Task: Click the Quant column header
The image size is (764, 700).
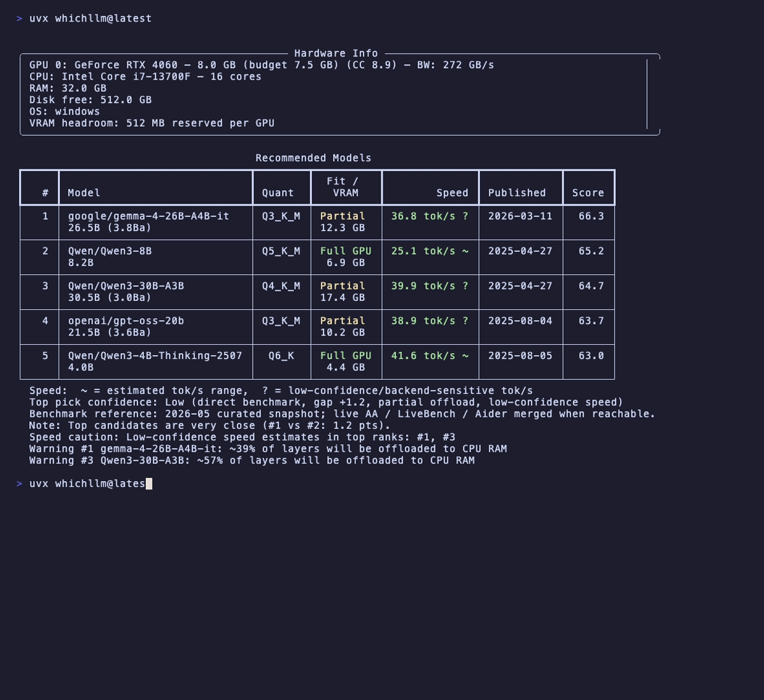Action: [x=278, y=193]
